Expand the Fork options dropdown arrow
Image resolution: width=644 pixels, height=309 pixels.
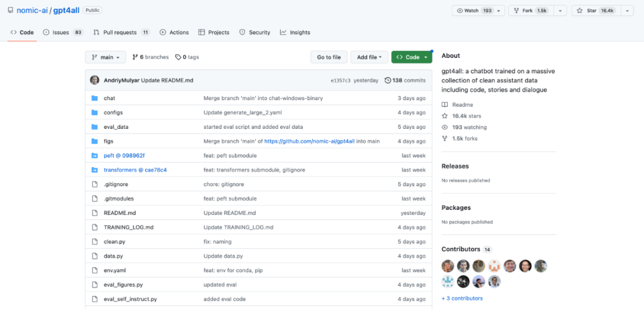click(x=560, y=11)
